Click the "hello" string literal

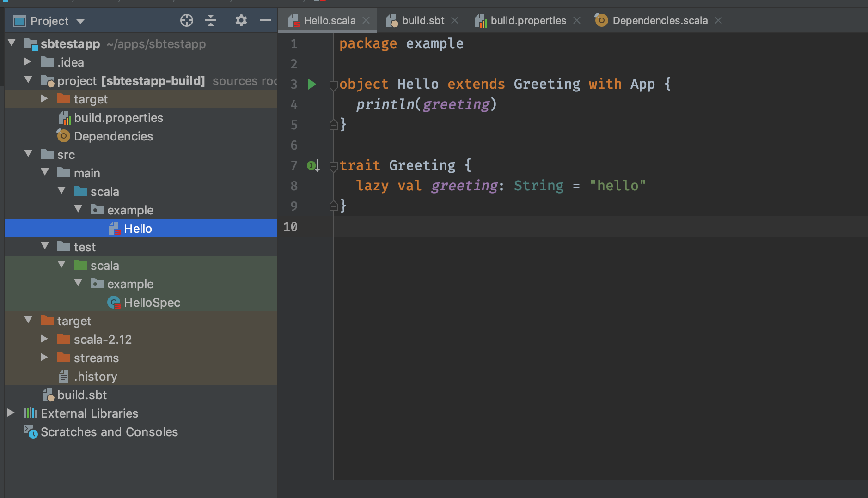pos(617,186)
